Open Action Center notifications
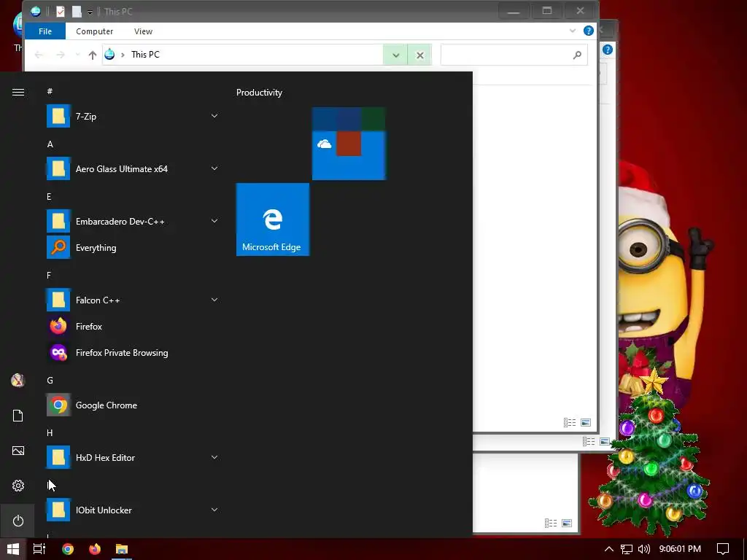Screen dimensions: 747x560 723,549
